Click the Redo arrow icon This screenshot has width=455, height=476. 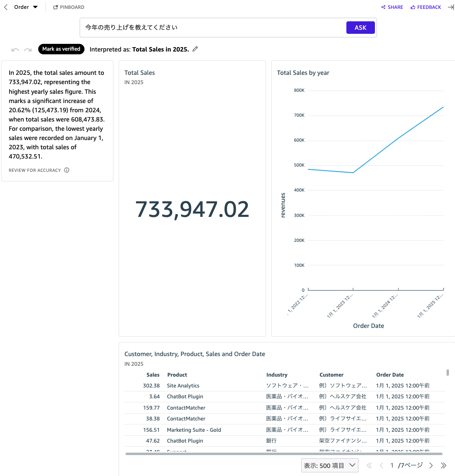tap(27, 49)
